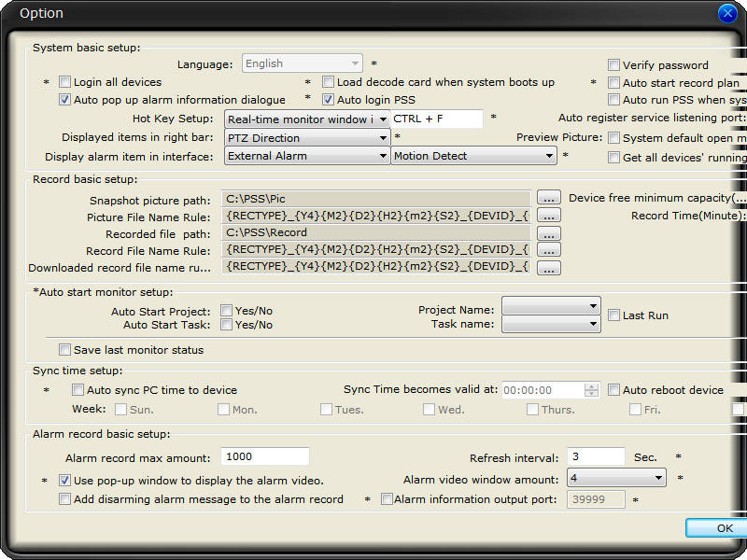Enable Save last monitor status
The width and height of the screenshot is (747, 560).
pos(65,350)
